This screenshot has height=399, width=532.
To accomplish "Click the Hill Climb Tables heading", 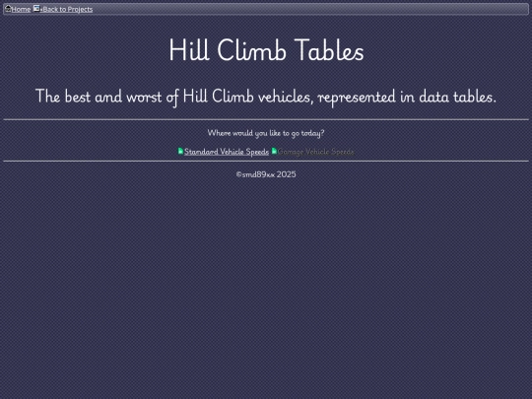I will [x=266, y=50].
